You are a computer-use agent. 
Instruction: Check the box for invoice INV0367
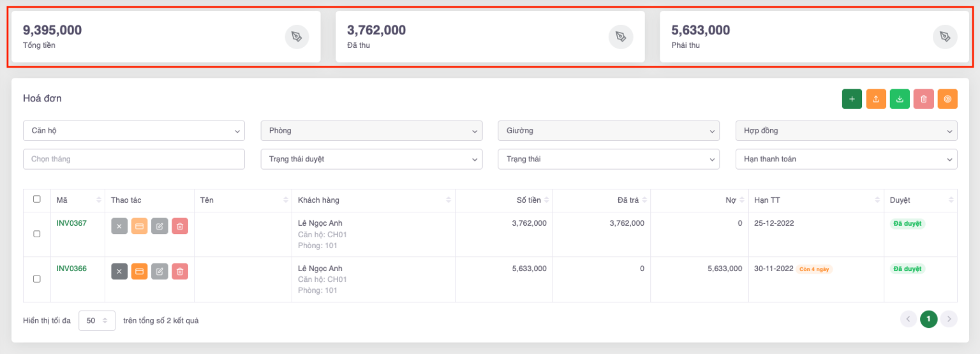[37, 234]
